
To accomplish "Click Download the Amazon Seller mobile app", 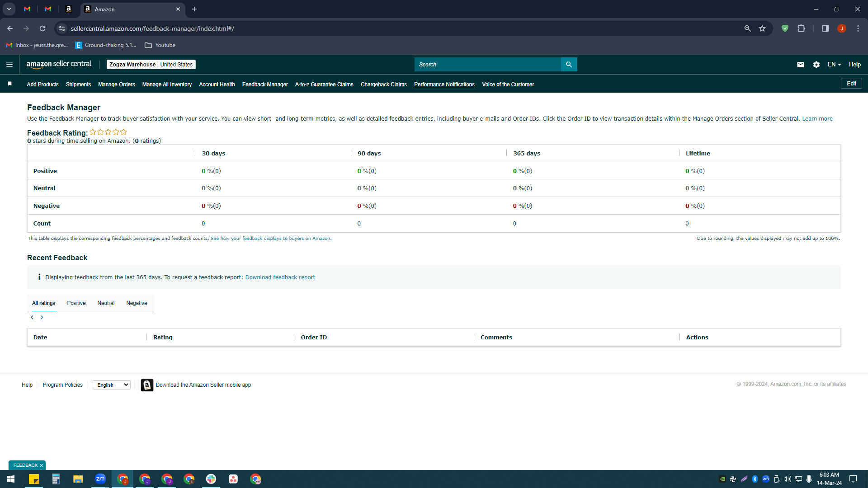I will 203,385.
